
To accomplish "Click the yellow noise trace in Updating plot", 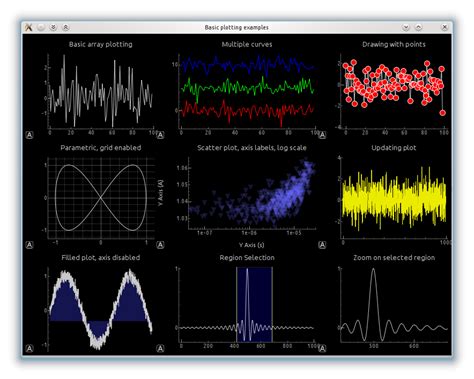I will (393, 199).
